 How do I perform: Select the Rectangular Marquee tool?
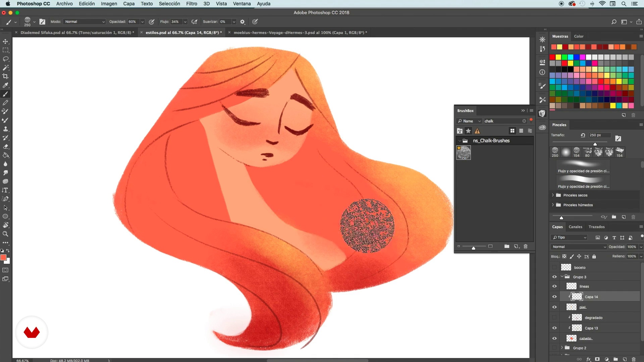(5, 50)
